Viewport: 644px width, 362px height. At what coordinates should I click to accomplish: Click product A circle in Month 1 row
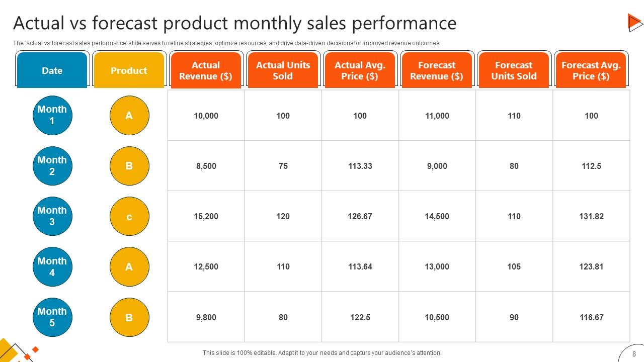(x=129, y=116)
